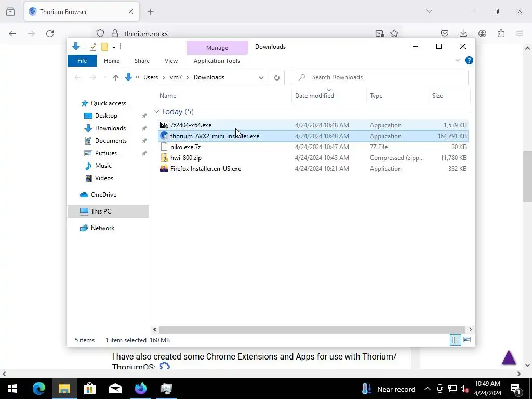Select Firefox Installer.en-US.exe icon
The height and width of the screenshot is (399, 532).
click(164, 169)
